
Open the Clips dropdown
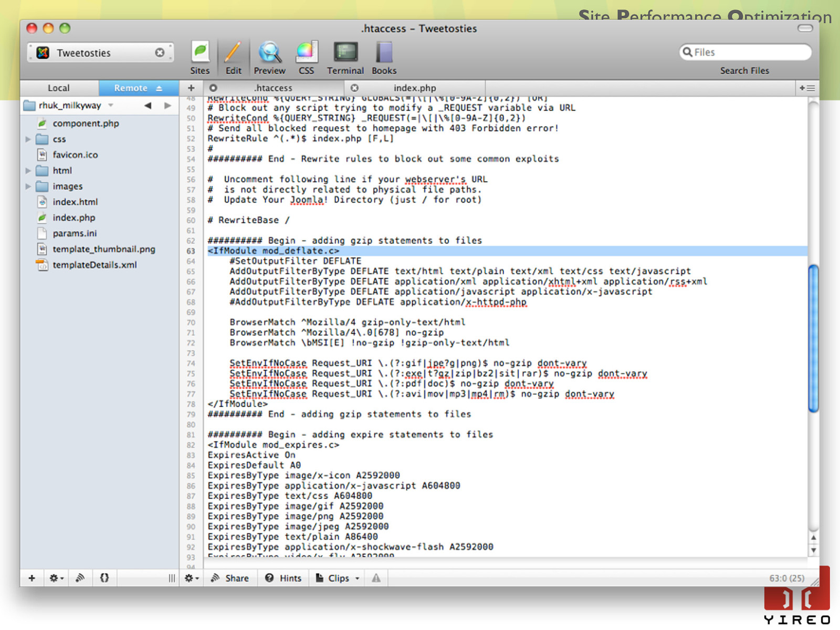(x=338, y=578)
